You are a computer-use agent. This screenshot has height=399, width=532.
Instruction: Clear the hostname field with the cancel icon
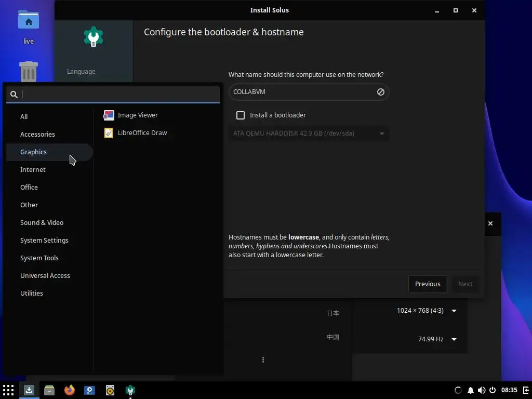381,92
